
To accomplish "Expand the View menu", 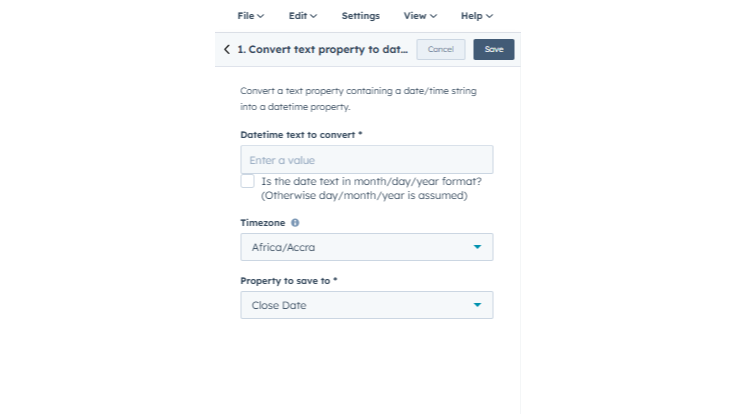I will point(420,16).
